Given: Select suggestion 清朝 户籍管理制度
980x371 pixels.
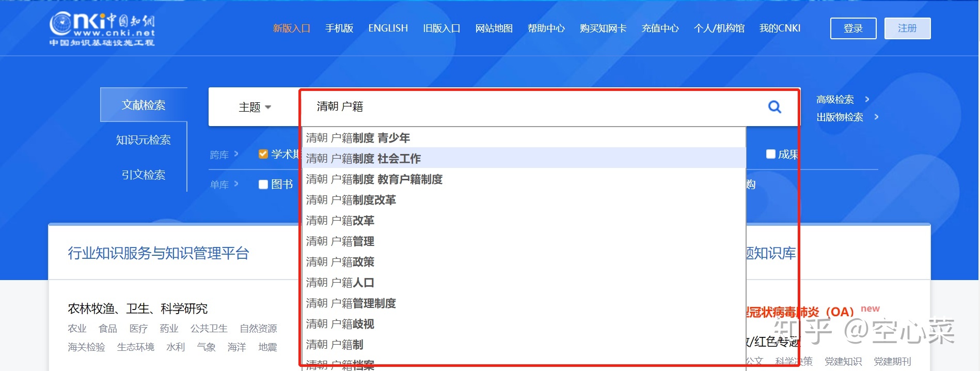Looking at the screenshot, I should 524,303.
